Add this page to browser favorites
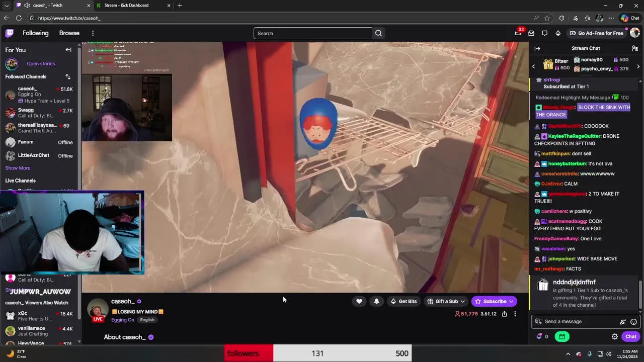This screenshot has height=362, width=644. 547,18
